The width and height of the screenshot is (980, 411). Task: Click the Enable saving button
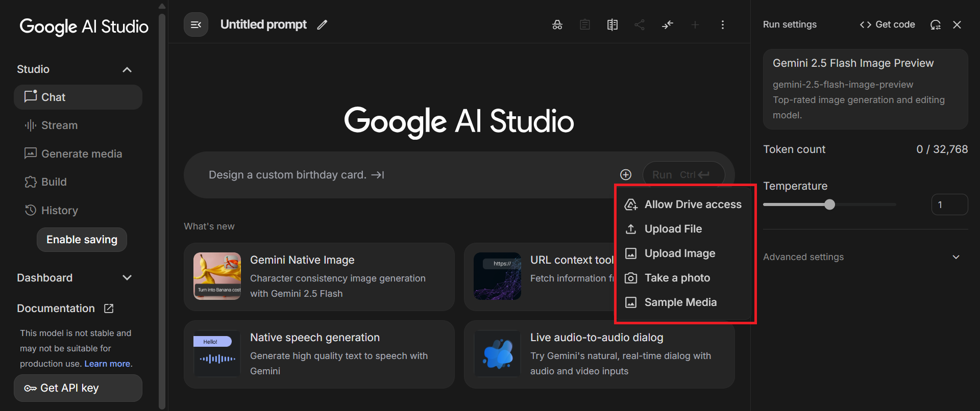pos(82,240)
